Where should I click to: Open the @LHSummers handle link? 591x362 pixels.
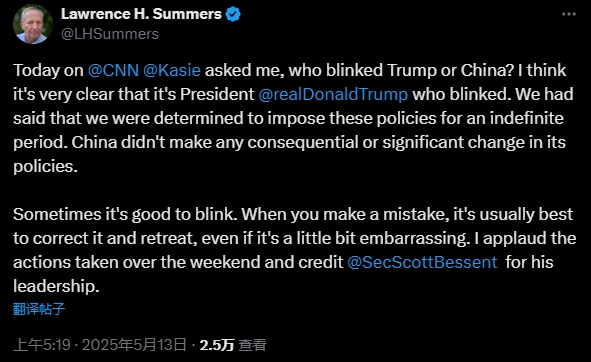point(110,34)
